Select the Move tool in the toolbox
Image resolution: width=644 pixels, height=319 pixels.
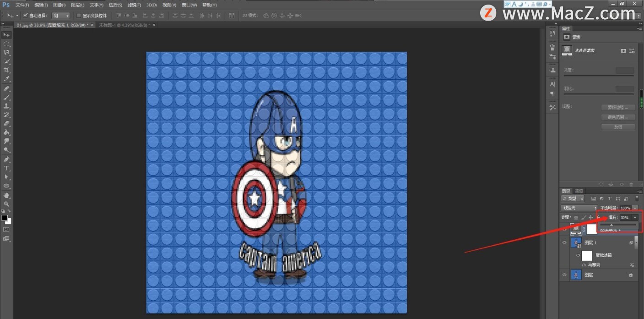click(x=6, y=35)
